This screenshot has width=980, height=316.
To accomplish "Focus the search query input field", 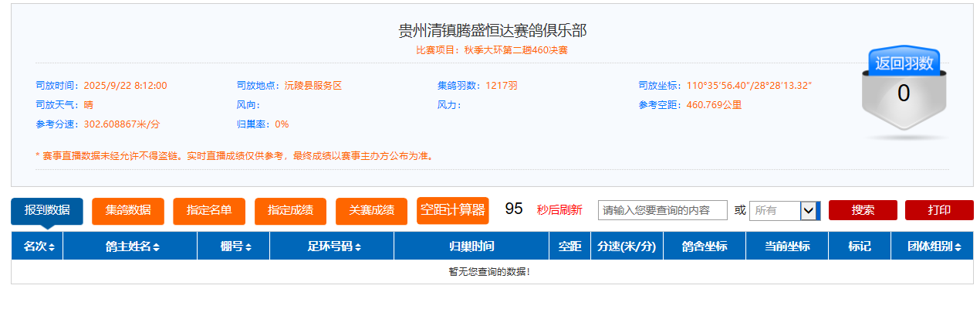I will (662, 210).
